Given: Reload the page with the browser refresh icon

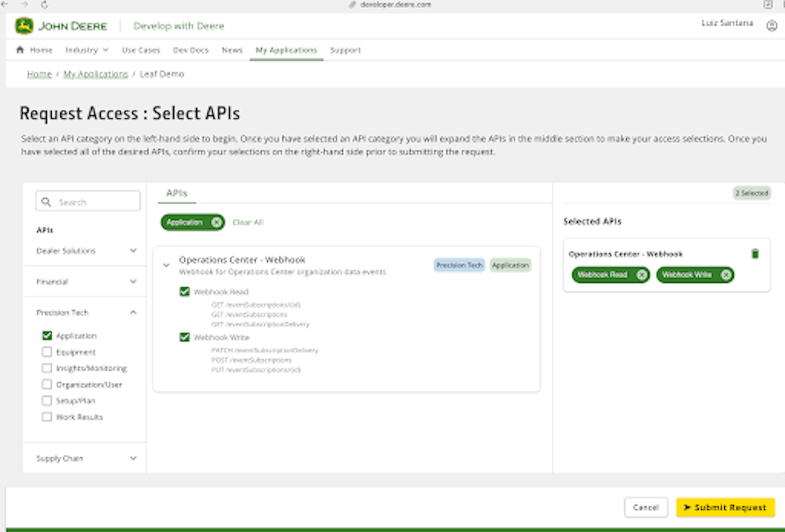Looking at the screenshot, I should [44, 5].
